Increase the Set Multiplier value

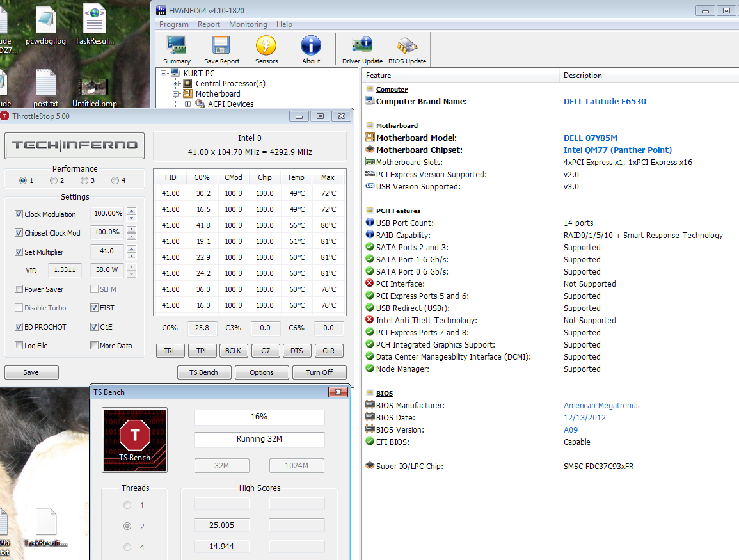point(132,248)
